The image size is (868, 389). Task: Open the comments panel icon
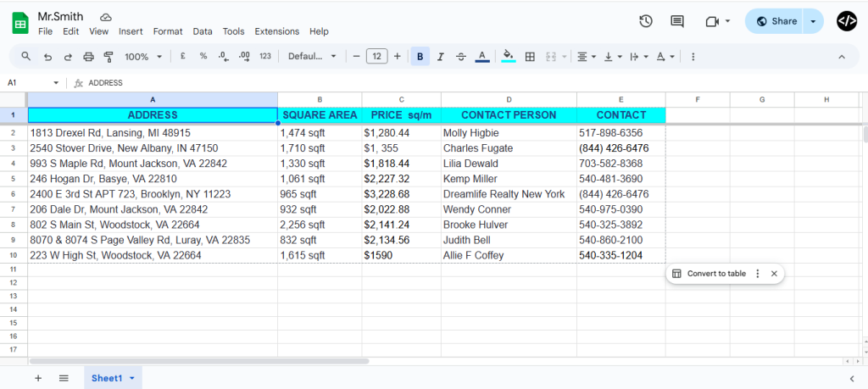coord(677,21)
